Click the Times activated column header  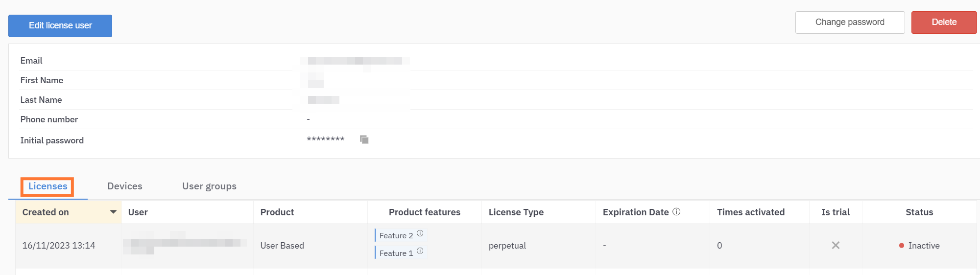click(x=750, y=212)
